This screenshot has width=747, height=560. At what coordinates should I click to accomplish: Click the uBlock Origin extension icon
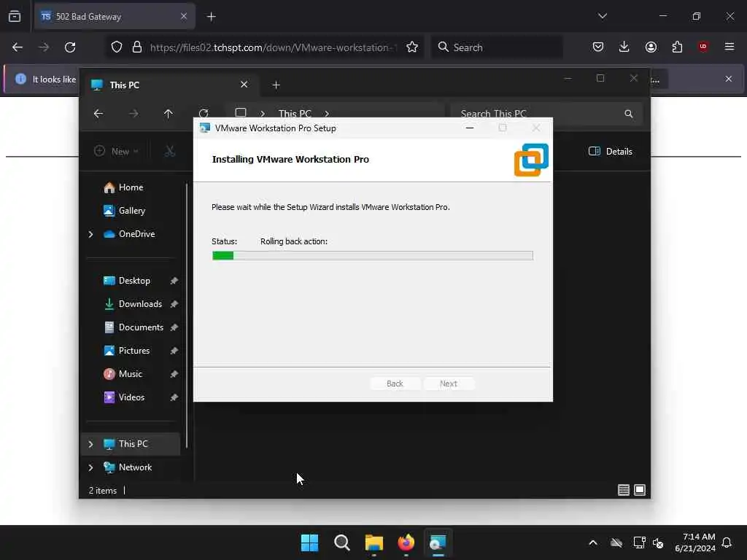point(703,47)
